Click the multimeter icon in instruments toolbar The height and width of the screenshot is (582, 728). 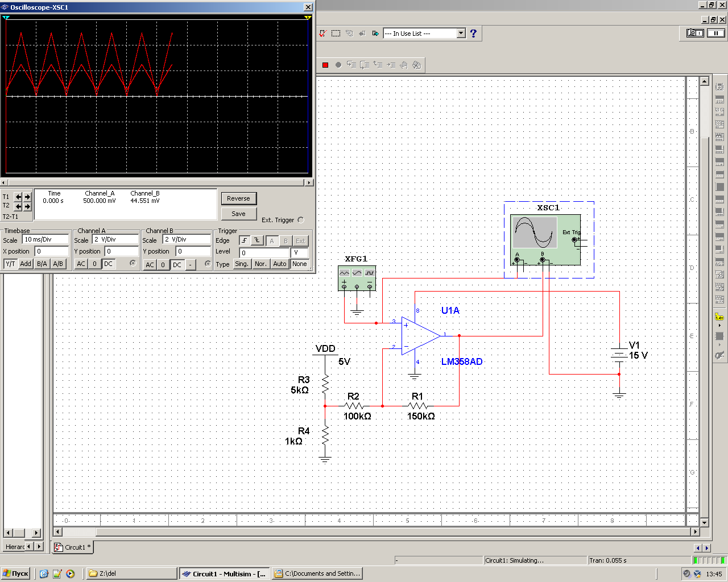pos(719,86)
